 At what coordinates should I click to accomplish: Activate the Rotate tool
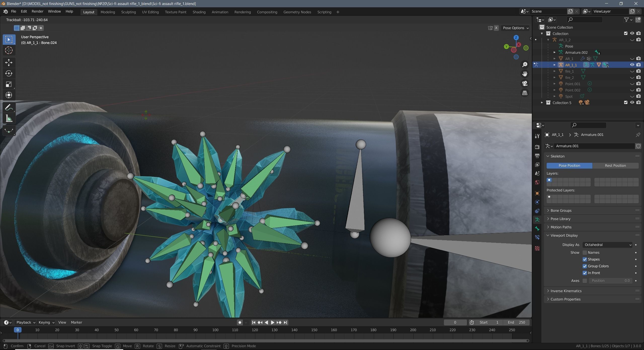click(9, 73)
